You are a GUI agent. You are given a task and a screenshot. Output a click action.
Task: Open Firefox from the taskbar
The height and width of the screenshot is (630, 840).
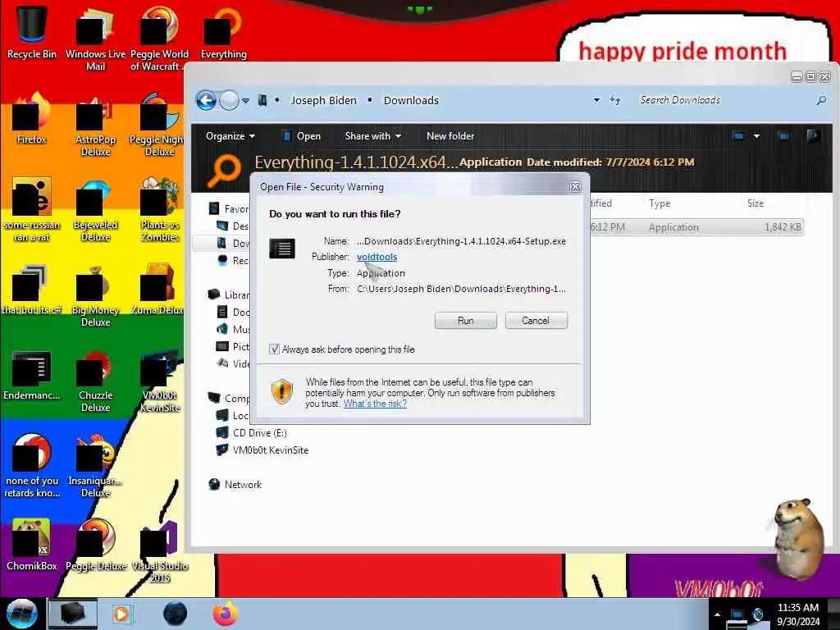click(226, 614)
